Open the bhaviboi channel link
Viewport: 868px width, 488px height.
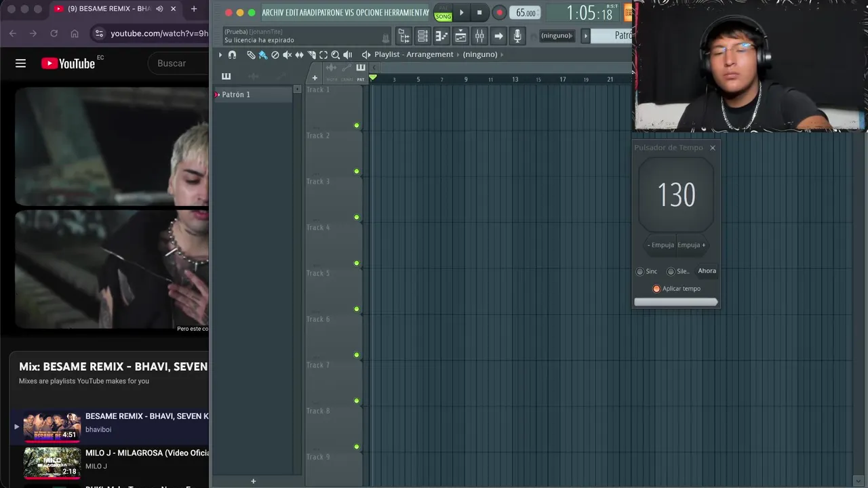coord(98,430)
